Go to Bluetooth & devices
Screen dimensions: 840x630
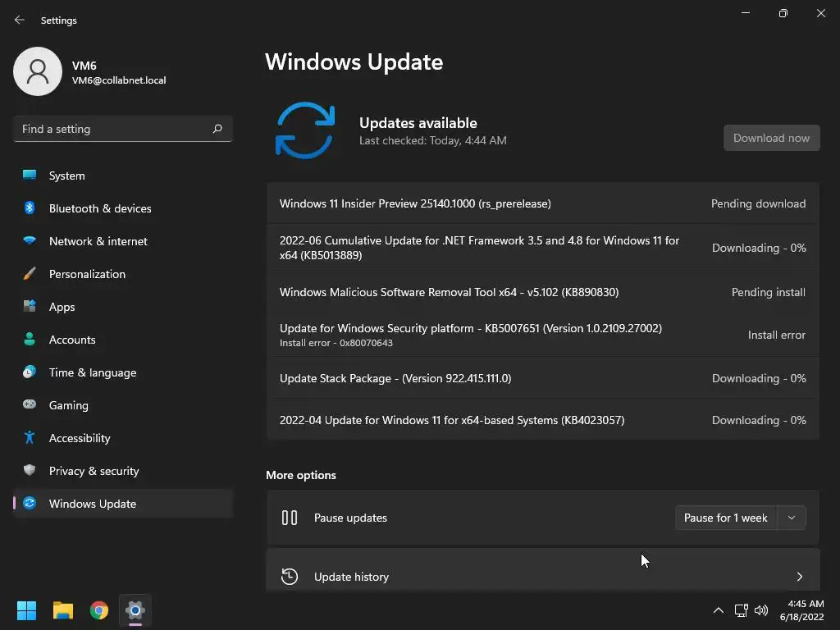tap(123, 208)
